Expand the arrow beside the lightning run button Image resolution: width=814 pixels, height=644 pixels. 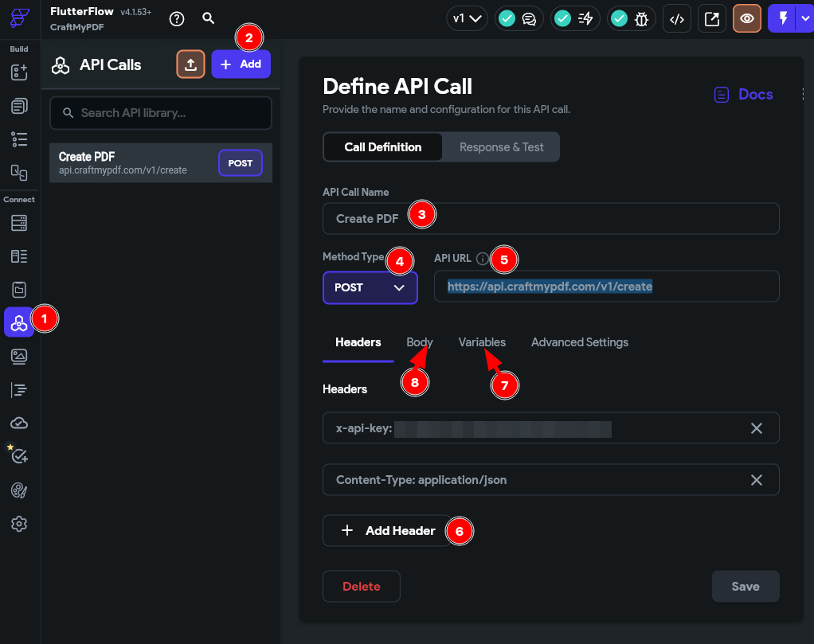coord(804,19)
